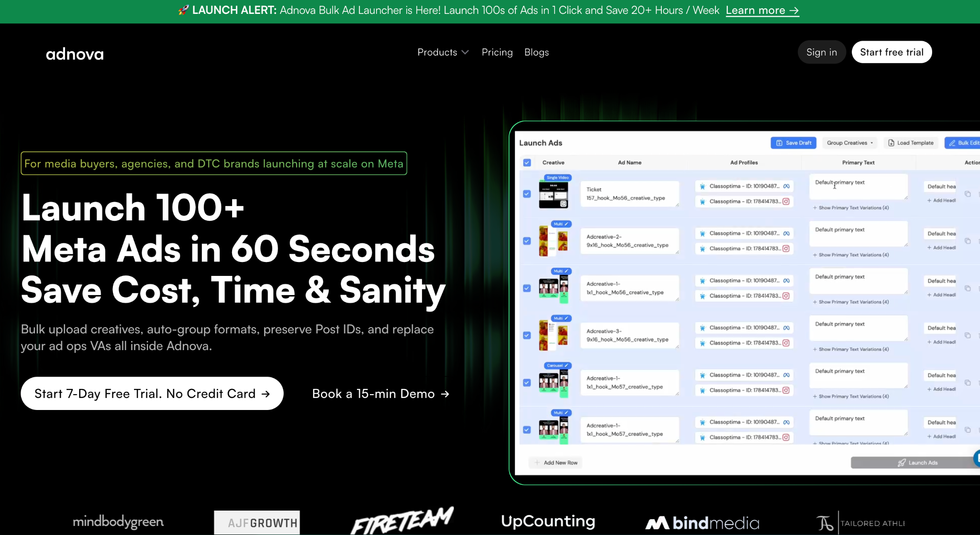Open the Pricing page

point(497,52)
